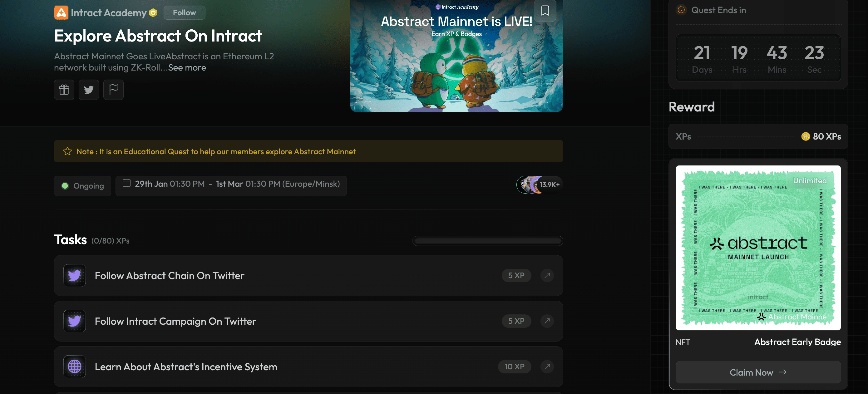868x394 pixels.
Task: Open the Abstract Early Badge NFT image
Action: click(758, 248)
